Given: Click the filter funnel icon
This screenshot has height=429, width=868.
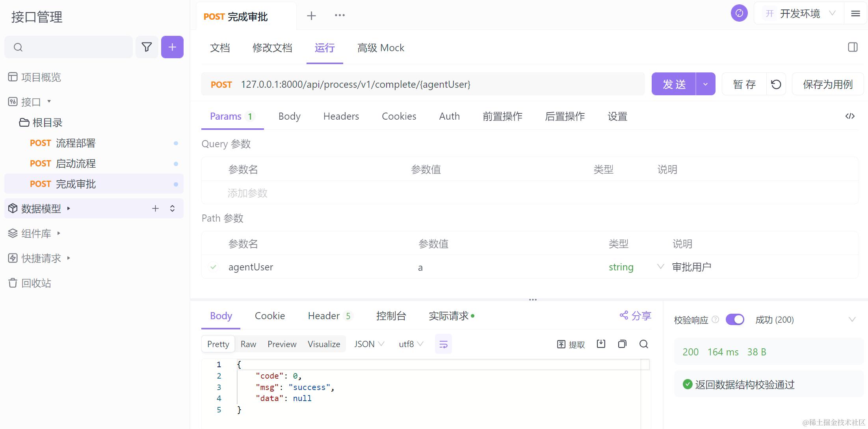Looking at the screenshot, I should (147, 47).
